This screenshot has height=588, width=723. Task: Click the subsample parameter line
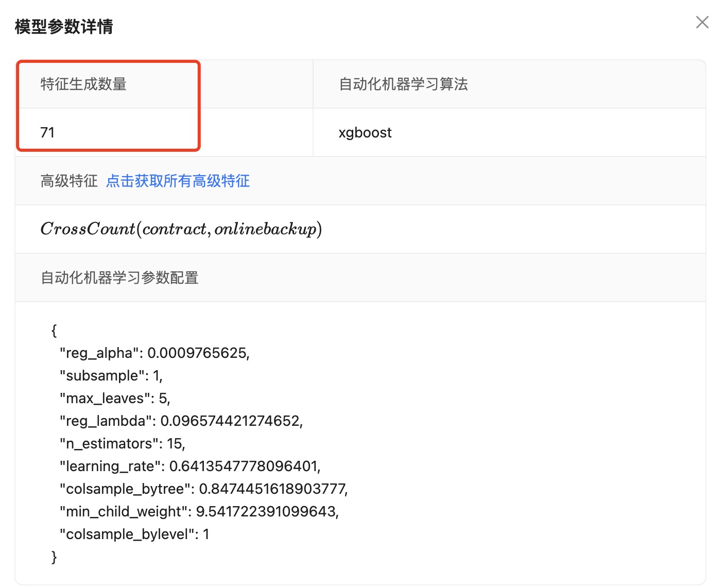[111, 375]
